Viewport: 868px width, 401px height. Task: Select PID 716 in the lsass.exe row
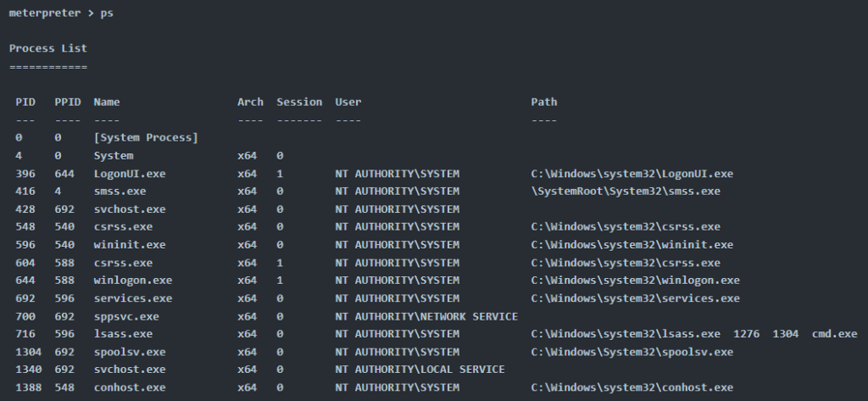[25, 333]
